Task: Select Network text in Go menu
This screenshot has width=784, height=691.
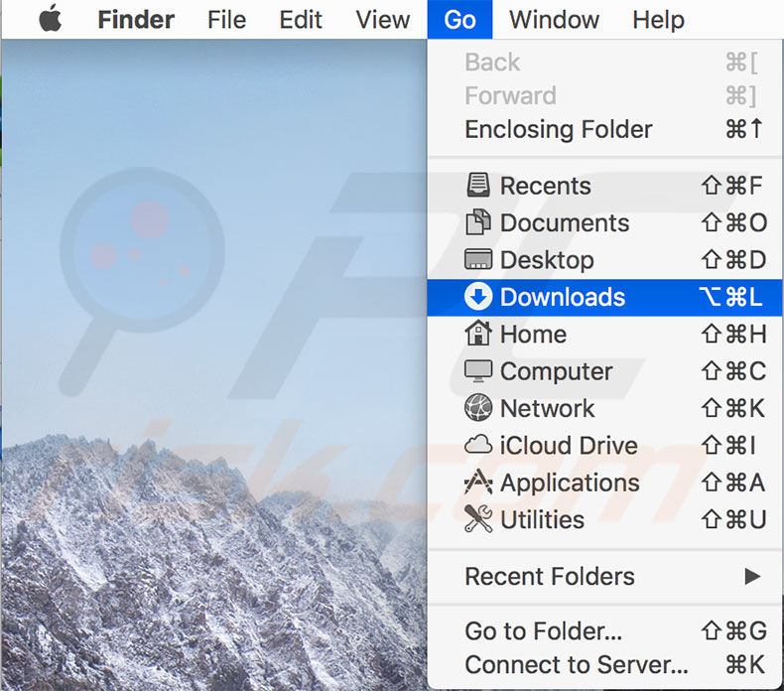Action: click(x=548, y=408)
